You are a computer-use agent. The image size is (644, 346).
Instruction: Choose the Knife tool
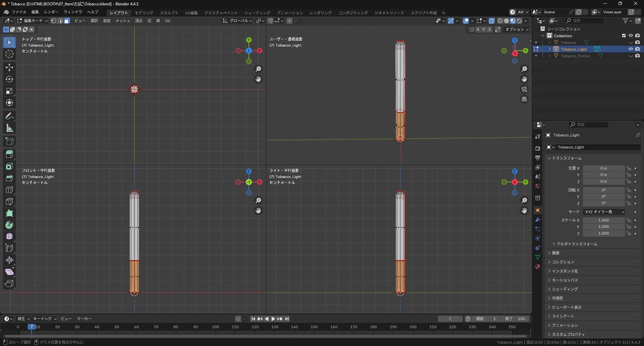point(9,201)
